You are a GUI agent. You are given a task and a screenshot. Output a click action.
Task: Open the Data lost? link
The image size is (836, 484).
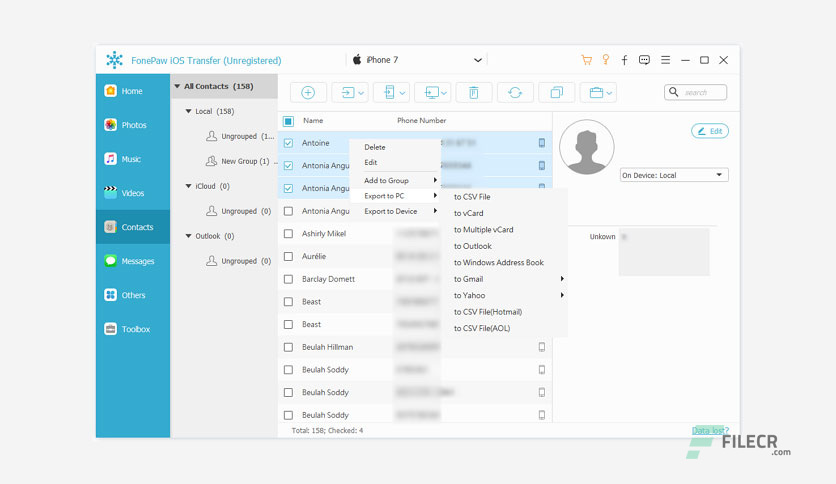click(710, 431)
